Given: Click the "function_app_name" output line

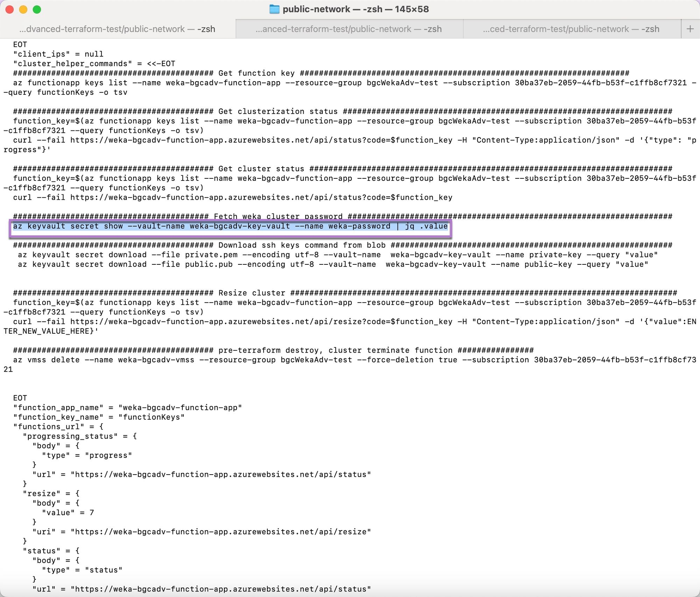Looking at the screenshot, I should click(x=127, y=408).
